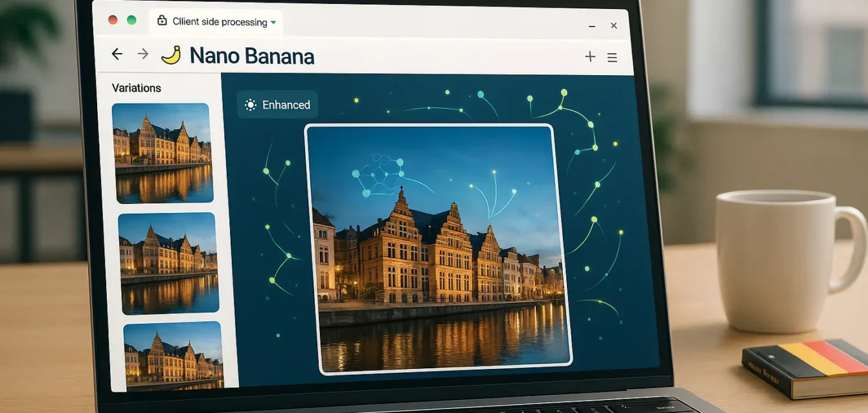Click the Nano Banana title link
The image size is (868, 413).
(251, 56)
